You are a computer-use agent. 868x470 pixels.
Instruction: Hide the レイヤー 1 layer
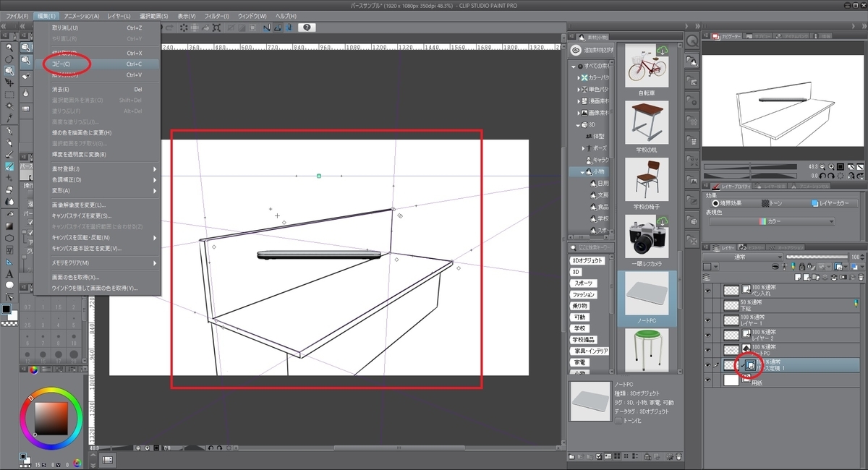pyautogui.click(x=707, y=320)
